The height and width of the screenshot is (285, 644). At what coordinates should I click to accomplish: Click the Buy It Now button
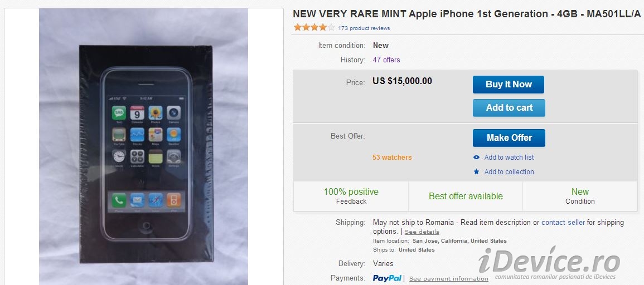click(508, 85)
